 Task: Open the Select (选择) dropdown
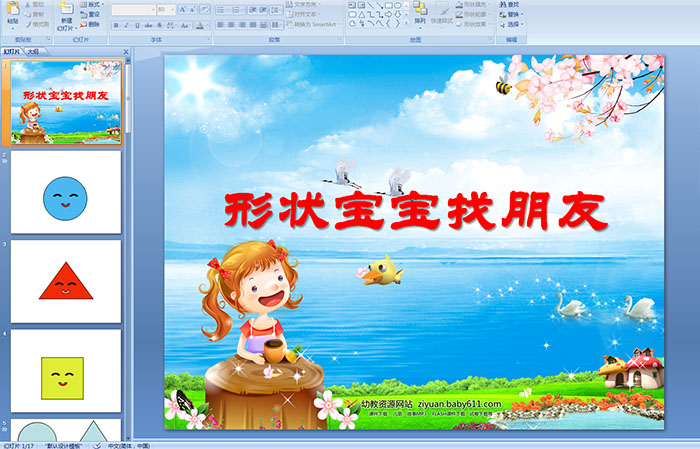[511, 24]
